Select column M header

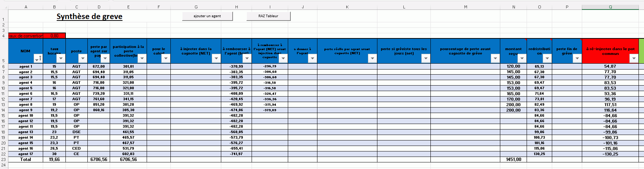pos(466,7)
